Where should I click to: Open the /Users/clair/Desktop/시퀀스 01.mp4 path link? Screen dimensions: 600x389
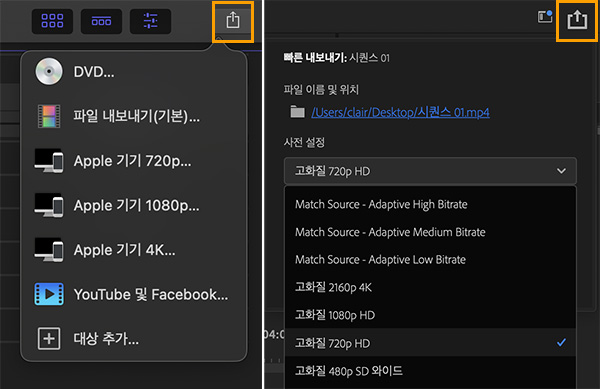coord(400,112)
